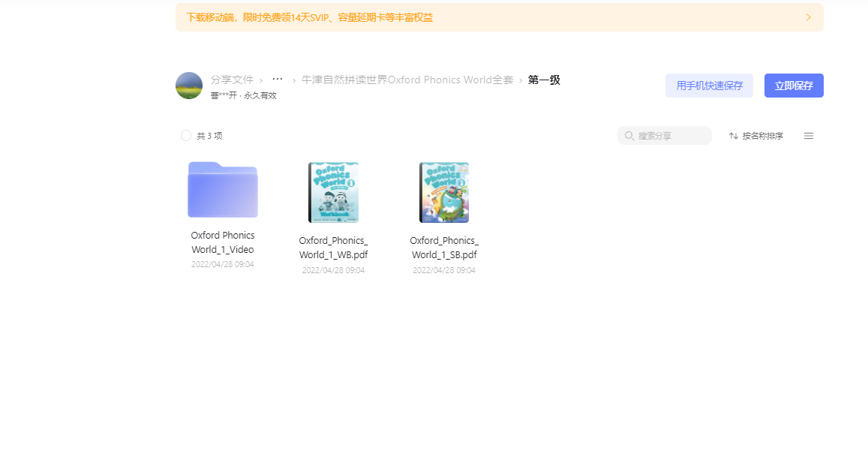
Task: Open the Oxford_Phonics_World_1_SB.pdf cover thumbnail
Action: [443, 192]
